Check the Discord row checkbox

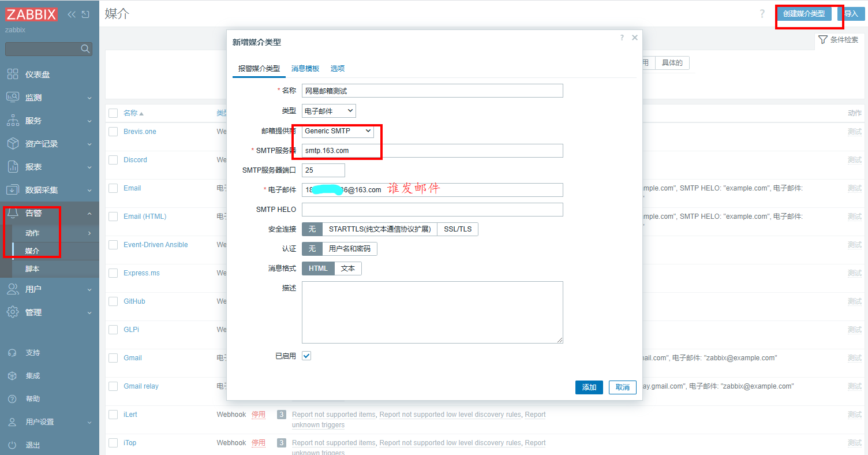pos(113,160)
